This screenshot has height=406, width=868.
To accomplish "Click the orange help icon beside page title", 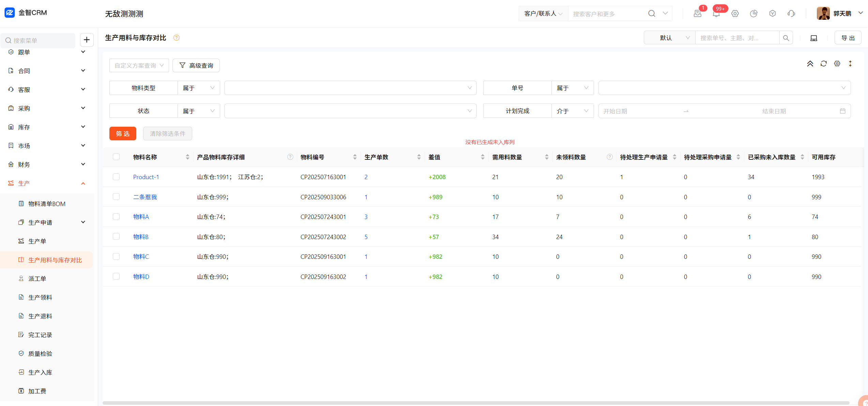I will (x=176, y=38).
